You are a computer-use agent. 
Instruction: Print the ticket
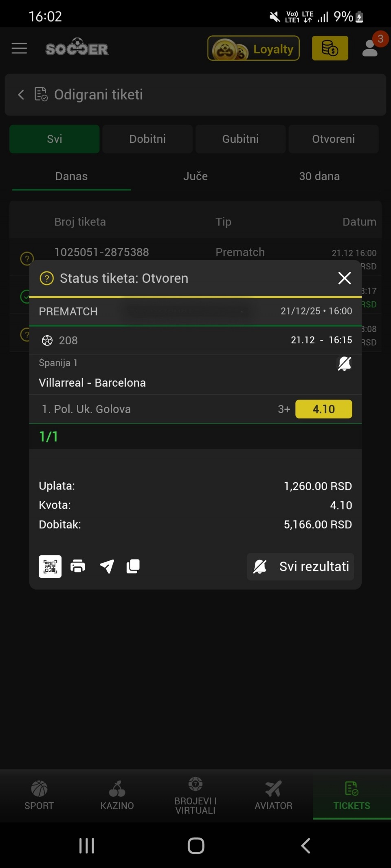78,566
